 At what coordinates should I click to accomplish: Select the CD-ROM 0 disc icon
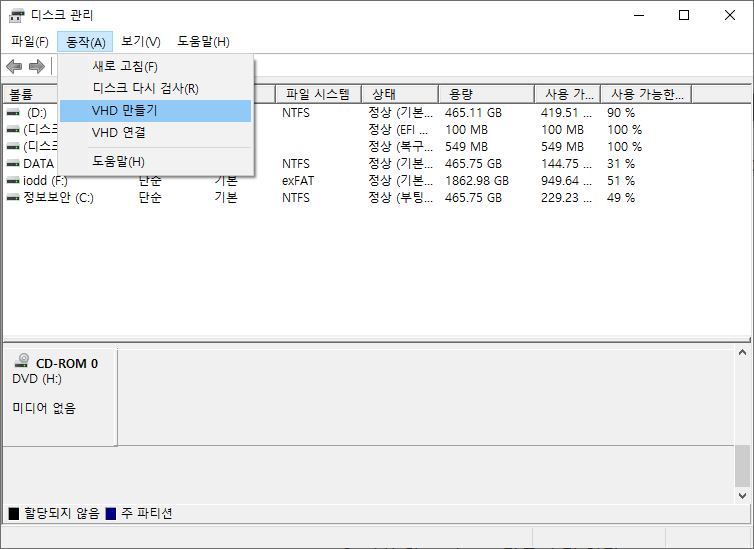[22, 361]
